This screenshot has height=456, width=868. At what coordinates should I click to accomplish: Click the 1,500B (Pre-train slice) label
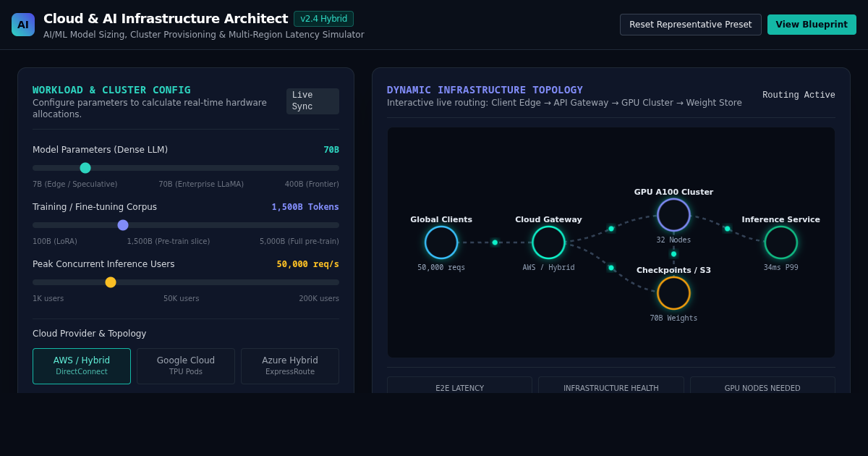(x=169, y=242)
